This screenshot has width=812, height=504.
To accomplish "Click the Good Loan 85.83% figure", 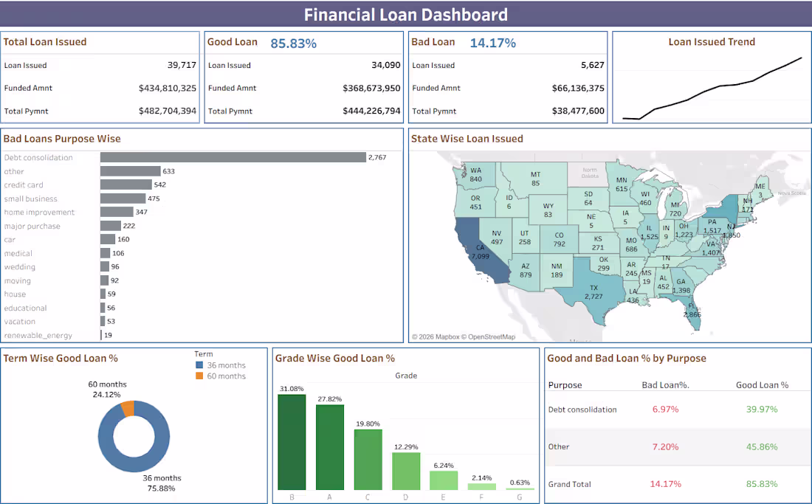I will 293,44.
